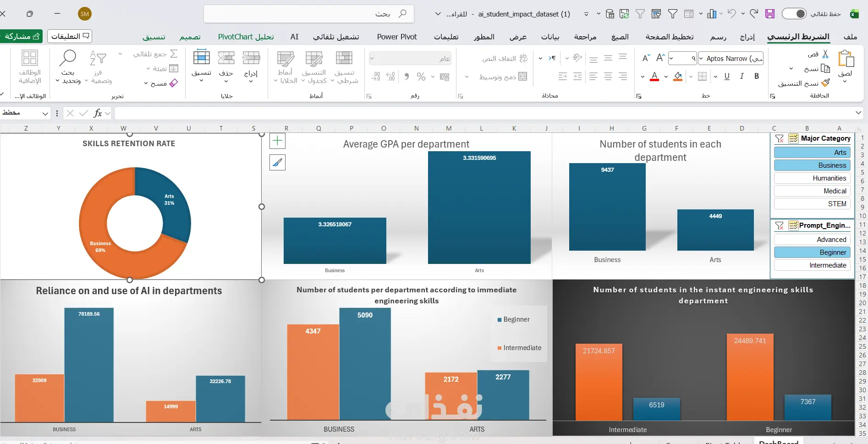Viewport: 868px width, 444px height.
Task: Expand the formula bar chevron
Action: pyautogui.click(x=858, y=113)
